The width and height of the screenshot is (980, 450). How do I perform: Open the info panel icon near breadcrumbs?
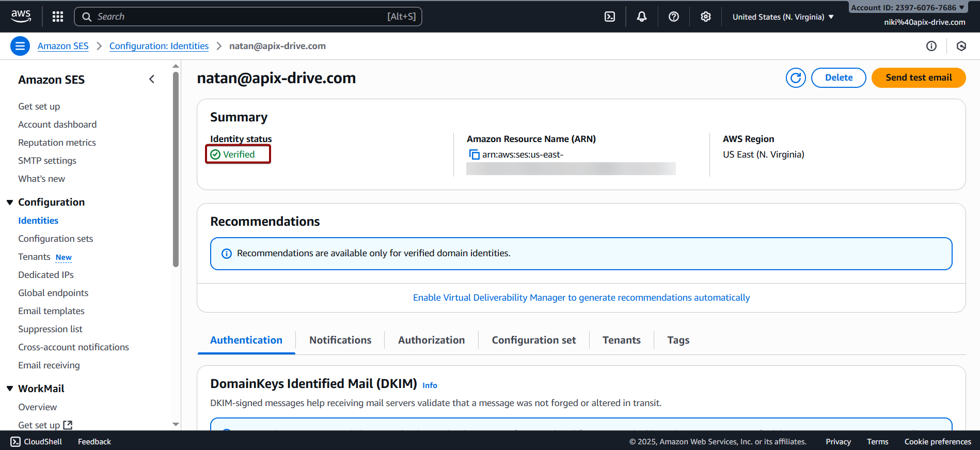[x=931, y=46]
